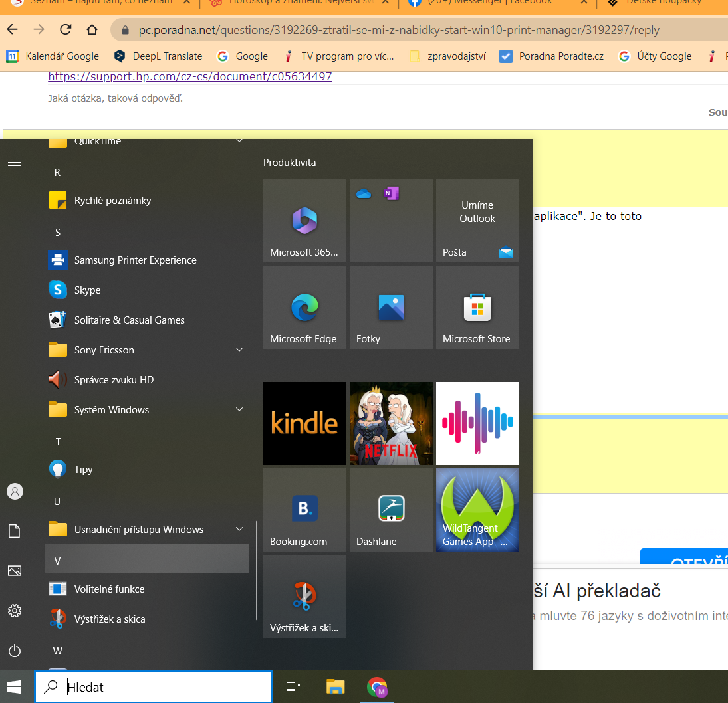Click the Hledat search box

tap(154, 687)
